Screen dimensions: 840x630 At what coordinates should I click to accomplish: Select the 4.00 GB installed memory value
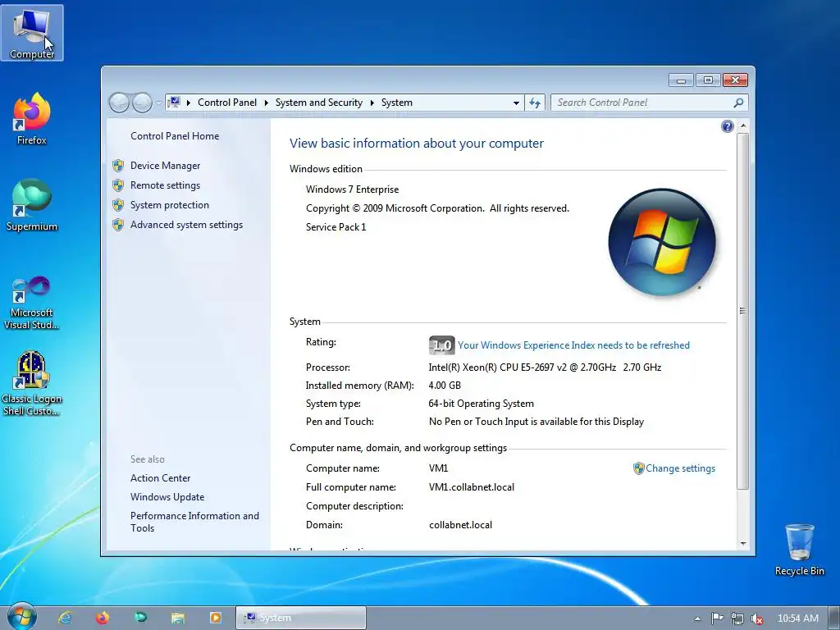click(x=444, y=386)
